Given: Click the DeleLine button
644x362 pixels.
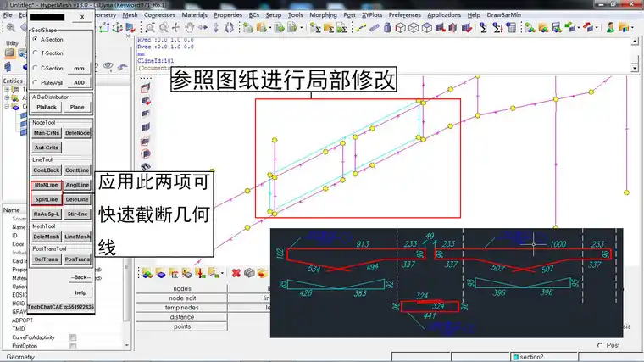Looking at the screenshot, I should point(77,200).
